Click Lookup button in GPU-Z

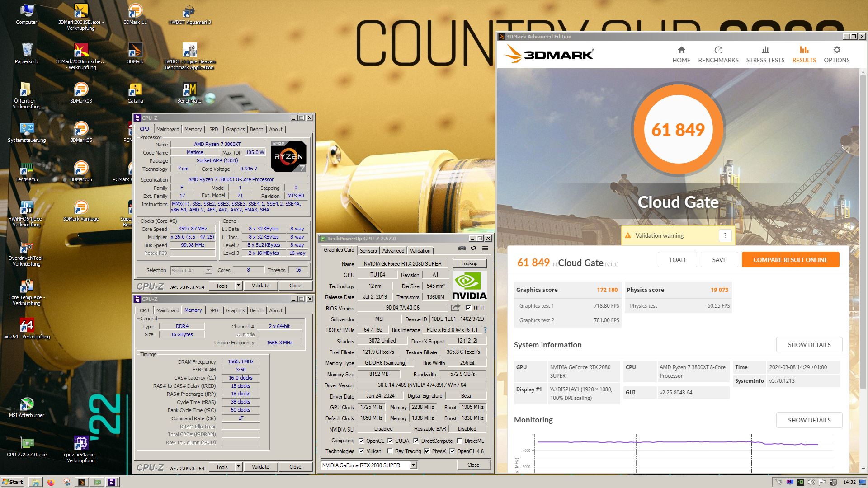coord(469,263)
